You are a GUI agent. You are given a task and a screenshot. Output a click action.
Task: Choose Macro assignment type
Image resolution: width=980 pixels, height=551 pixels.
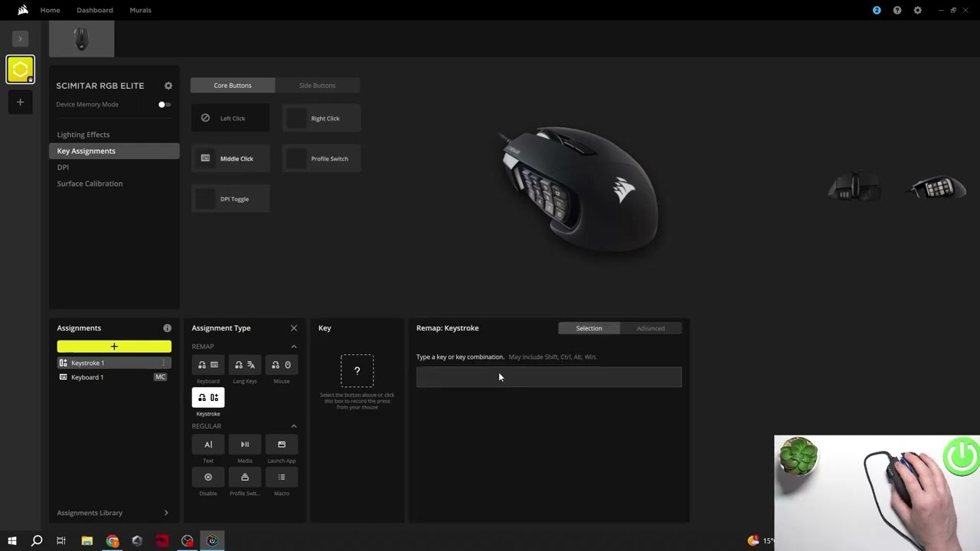[282, 477]
